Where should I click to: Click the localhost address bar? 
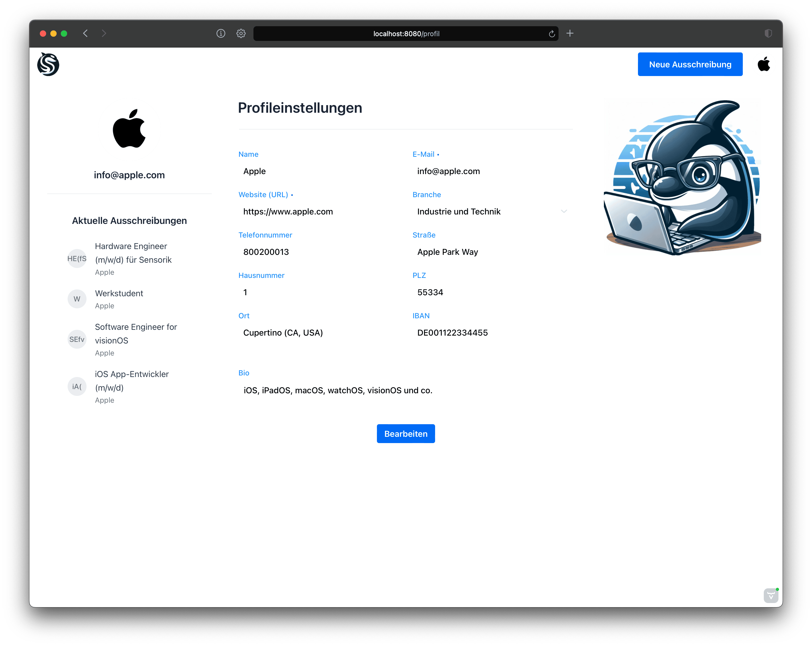coord(406,34)
